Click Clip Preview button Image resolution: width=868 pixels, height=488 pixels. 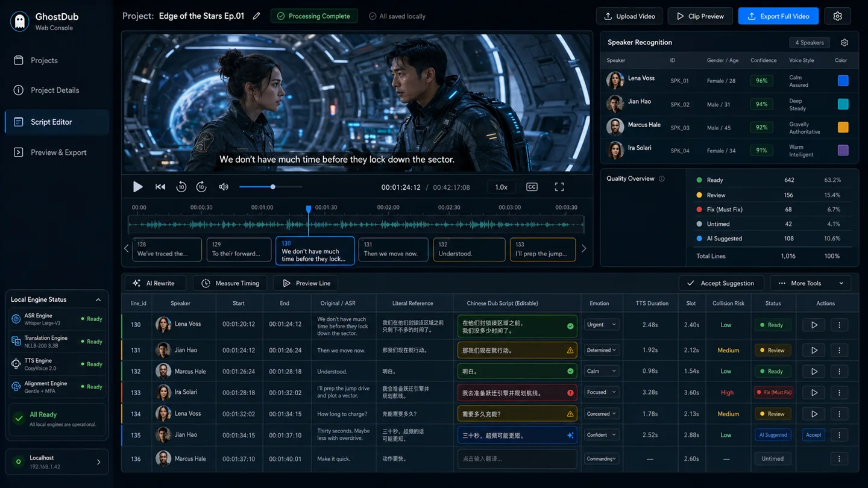tap(700, 16)
